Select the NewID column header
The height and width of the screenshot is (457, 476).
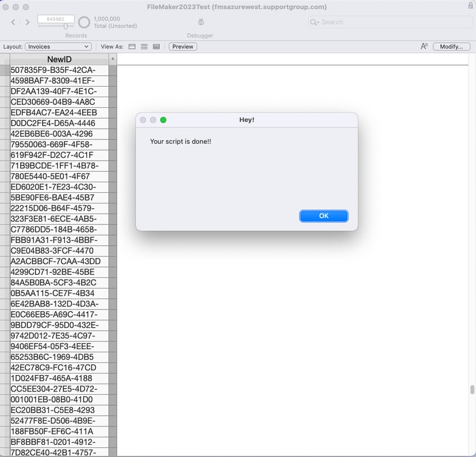(59, 59)
